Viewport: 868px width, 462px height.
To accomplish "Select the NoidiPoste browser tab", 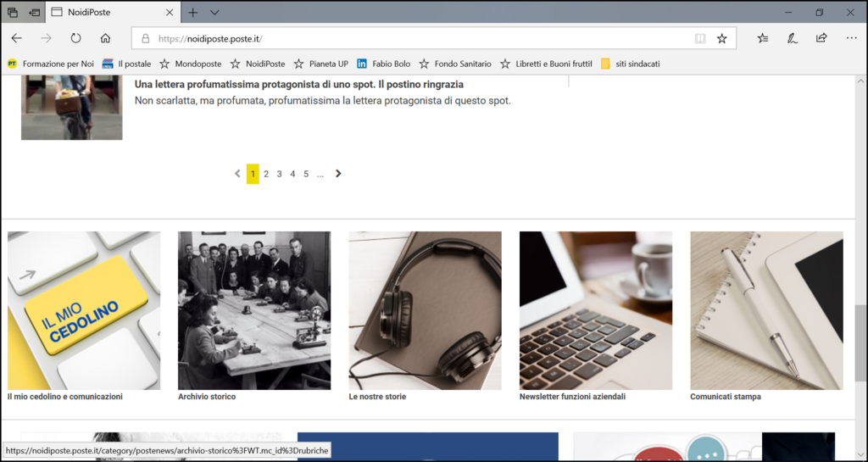I will (x=112, y=12).
